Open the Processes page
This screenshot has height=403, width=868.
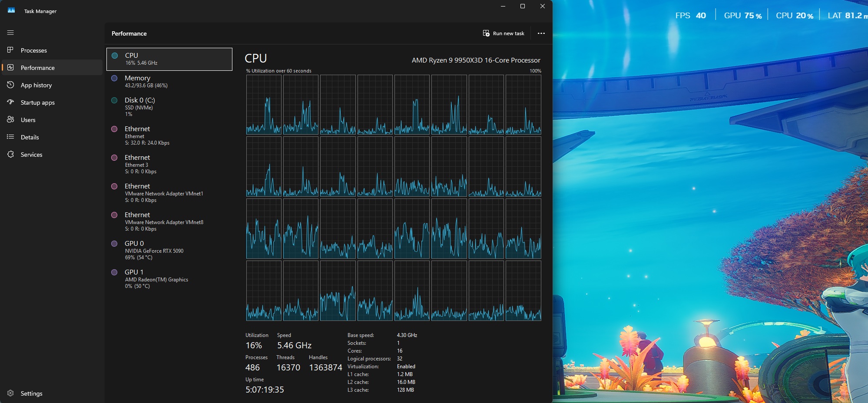click(52, 50)
